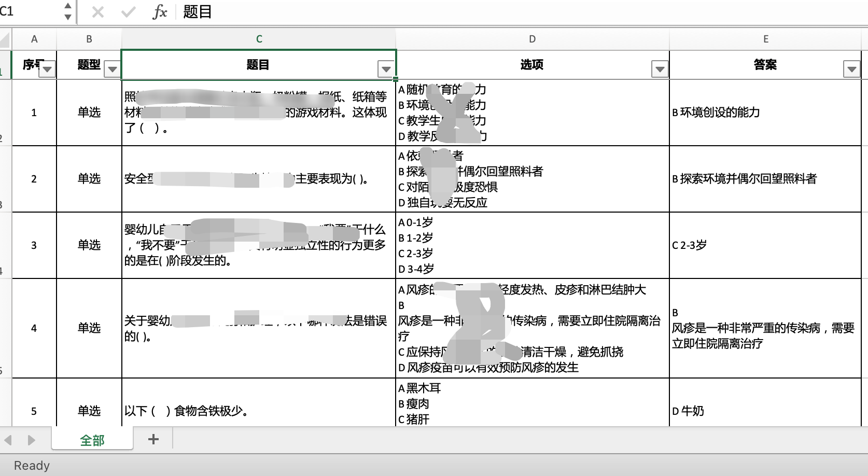
Task: Open the 选项 column filter dropdown
Action: click(659, 68)
